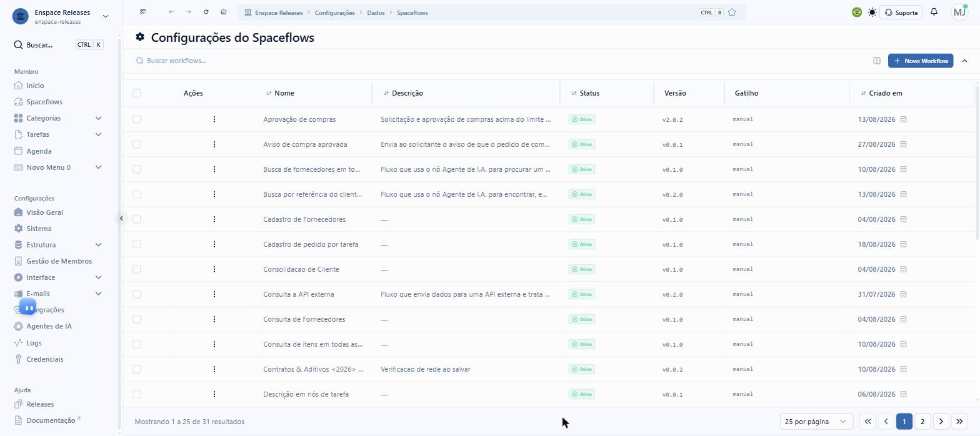Open Gestão de Membros settings

tap(58, 261)
